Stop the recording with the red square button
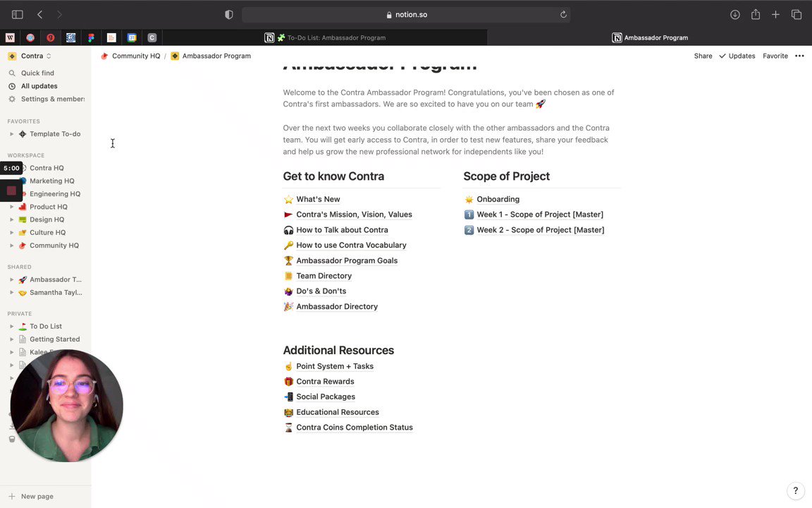The width and height of the screenshot is (812, 508). [x=11, y=190]
